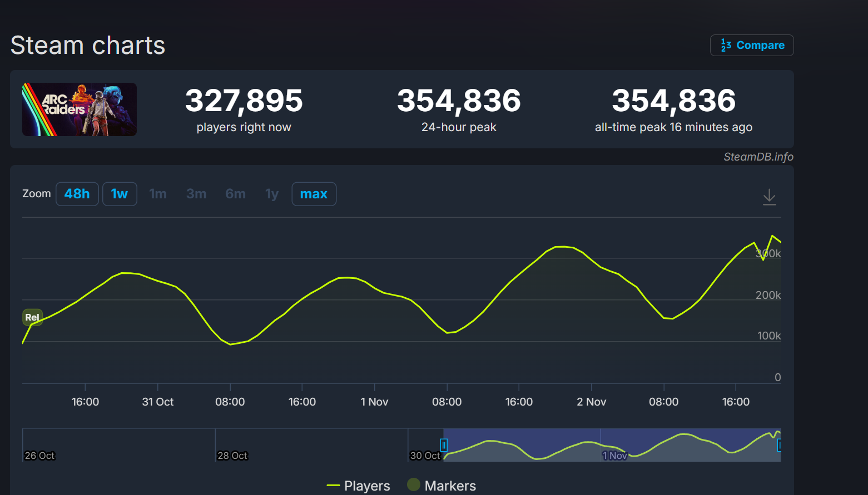Viewport: 868px width, 495px height.
Task: Click the Rel release marker on chart
Action: (x=32, y=317)
